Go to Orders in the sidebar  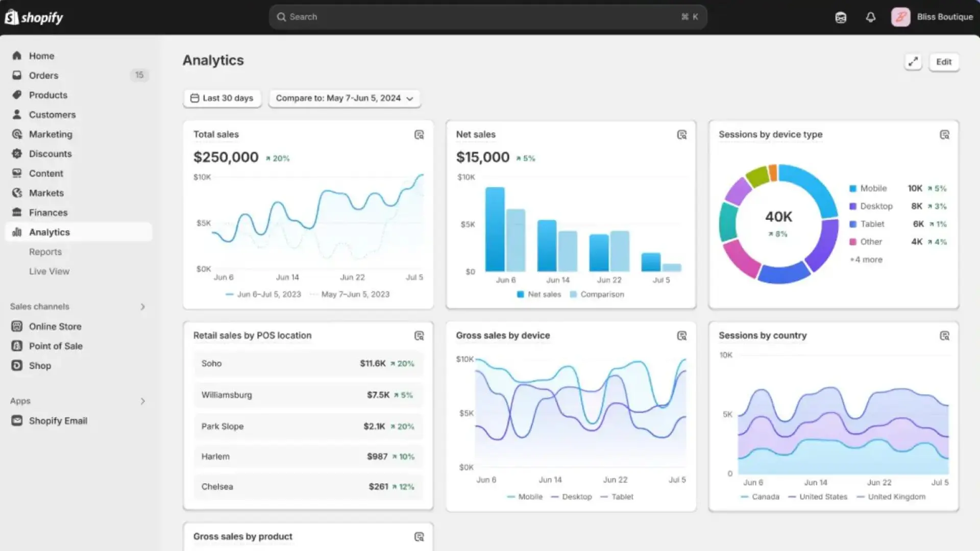[43, 76]
